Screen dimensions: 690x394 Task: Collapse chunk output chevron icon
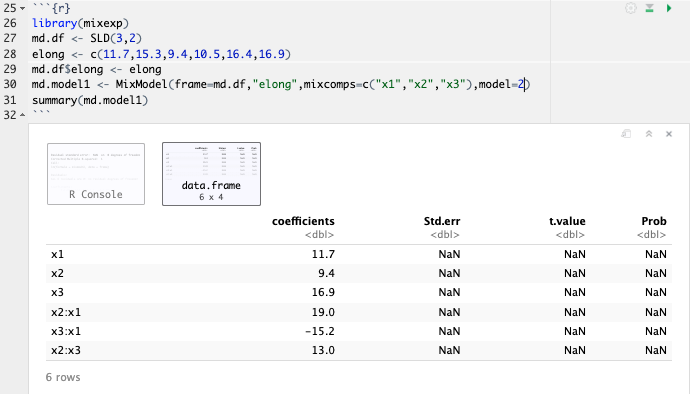649,134
